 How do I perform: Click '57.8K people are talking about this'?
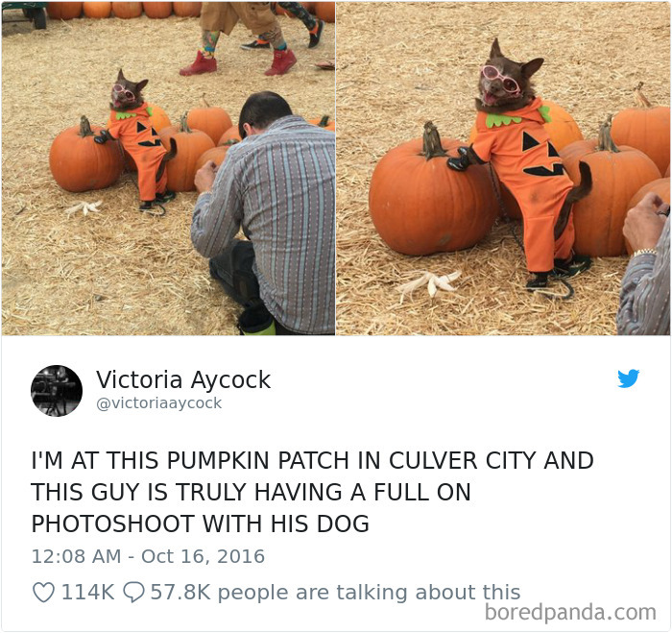335,593
